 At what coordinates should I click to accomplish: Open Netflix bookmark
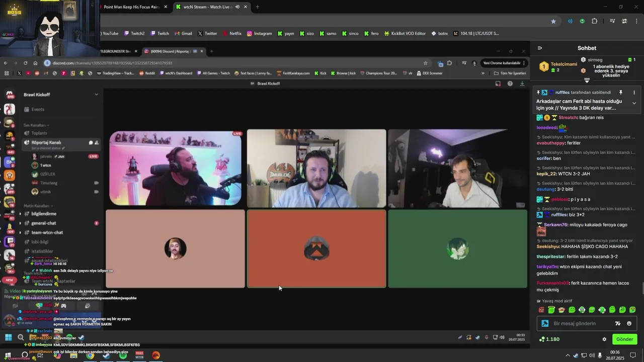coord(232,34)
